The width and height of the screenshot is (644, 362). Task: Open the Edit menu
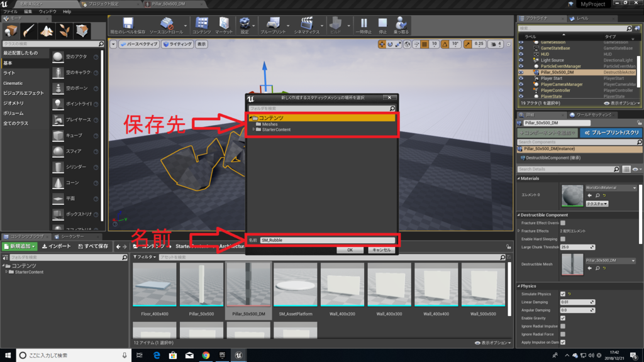[x=28, y=11]
